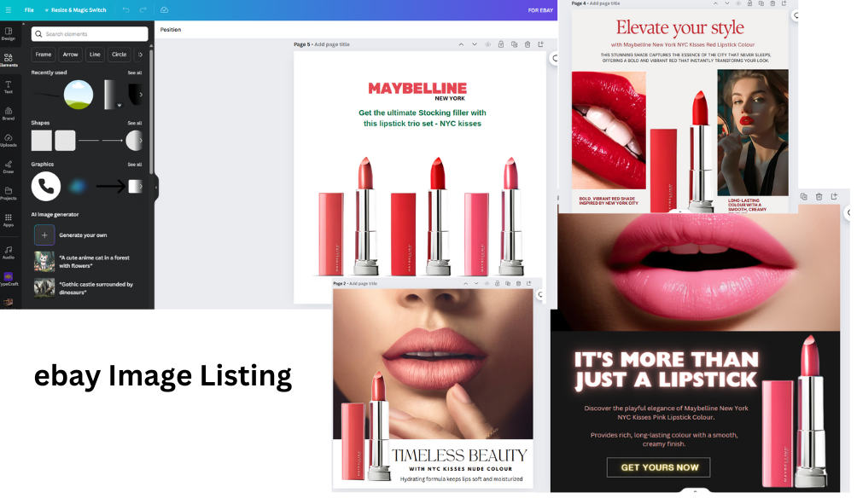Lock Page 2
The width and height of the screenshot is (857, 504).
pos(498,283)
